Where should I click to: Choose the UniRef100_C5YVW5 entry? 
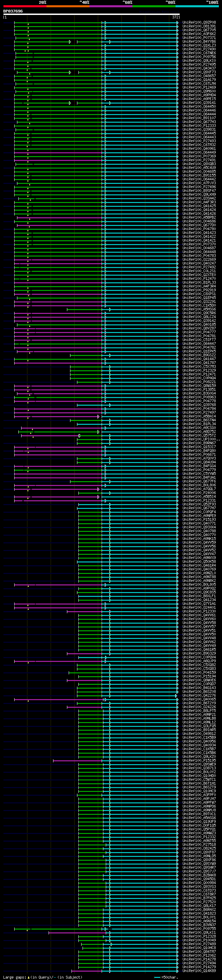pos(199,473)
